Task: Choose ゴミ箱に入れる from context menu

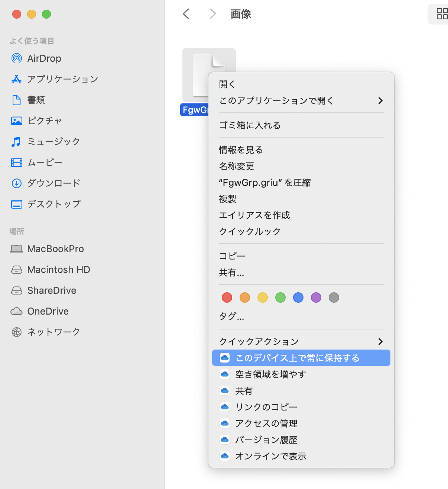Action: coord(250,125)
